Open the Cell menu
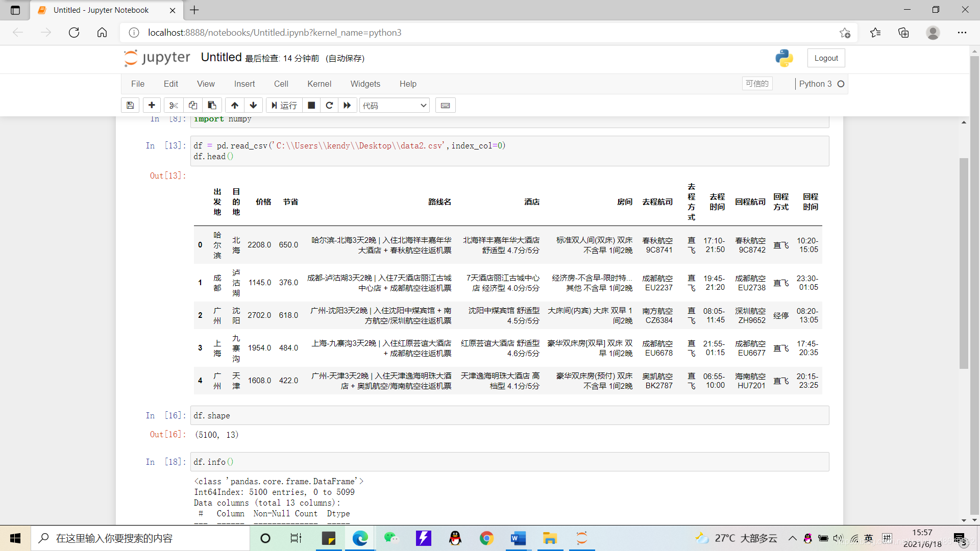This screenshot has height=551, width=980. [x=281, y=84]
